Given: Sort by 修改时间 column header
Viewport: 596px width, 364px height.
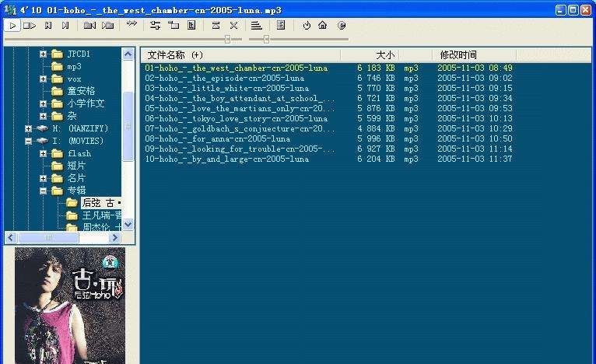Looking at the screenshot, I should [458, 55].
